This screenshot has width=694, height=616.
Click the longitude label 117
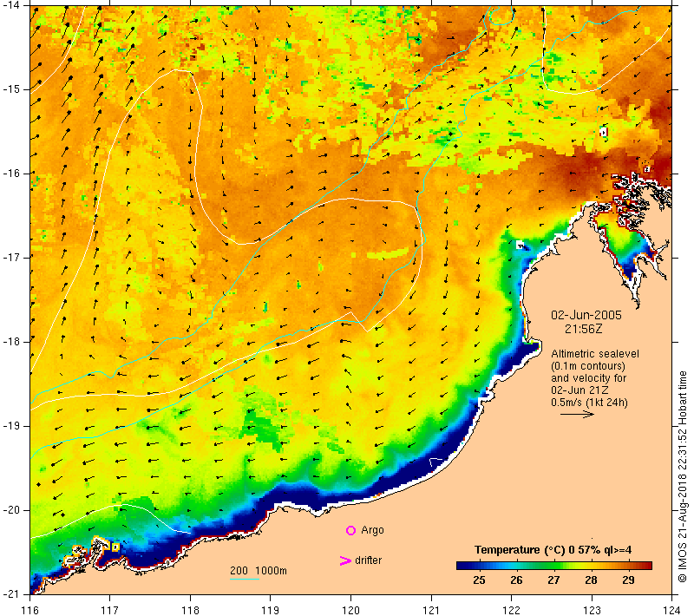click(110, 610)
